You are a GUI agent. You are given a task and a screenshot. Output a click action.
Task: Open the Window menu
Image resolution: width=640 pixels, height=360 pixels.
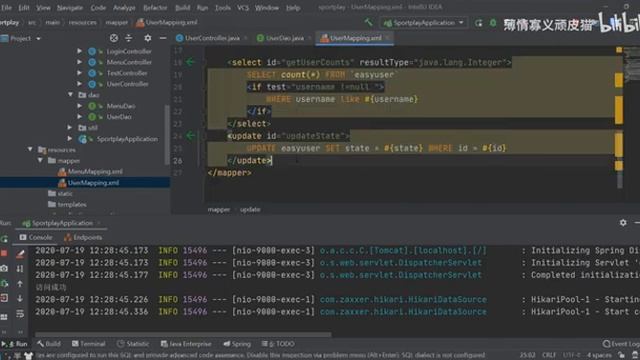(267, 7)
